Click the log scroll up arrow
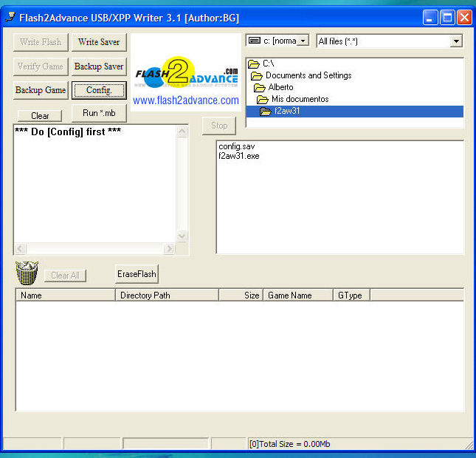 click(182, 131)
